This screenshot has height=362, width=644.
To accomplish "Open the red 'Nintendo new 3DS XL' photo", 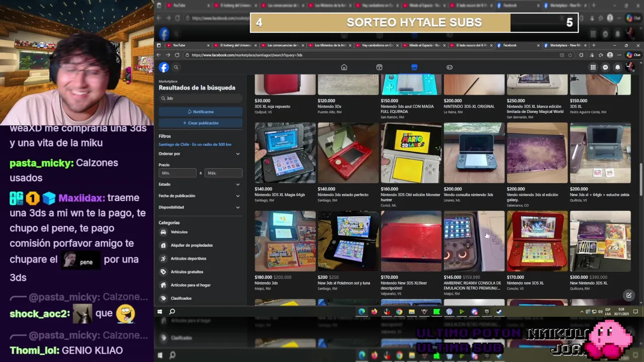I will coord(537,241).
